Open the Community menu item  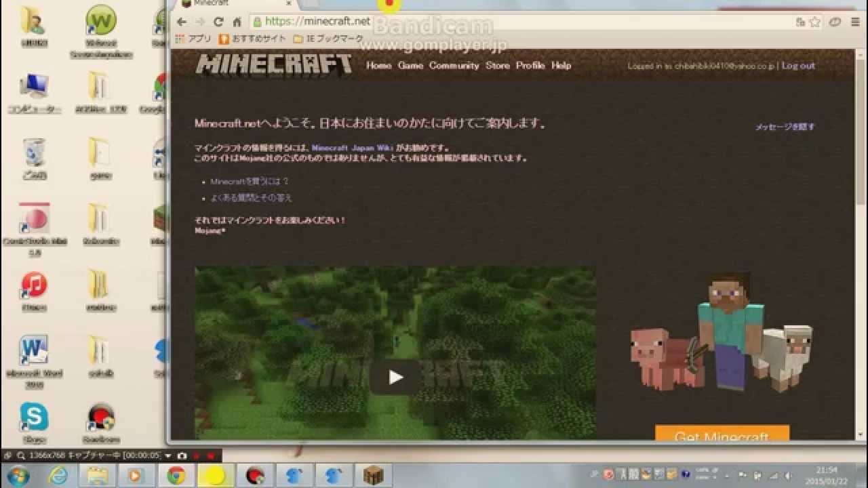(454, 66)
